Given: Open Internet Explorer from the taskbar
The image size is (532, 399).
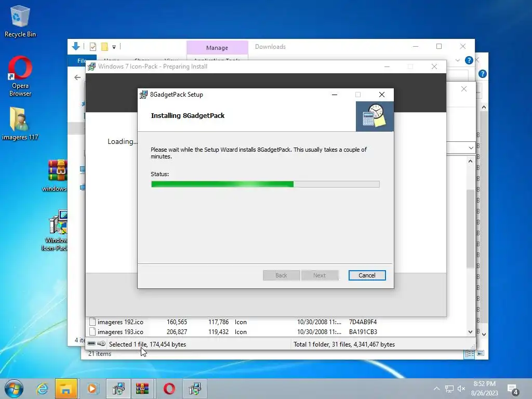Looking at the screenshot, I should [x=42, y=389].
